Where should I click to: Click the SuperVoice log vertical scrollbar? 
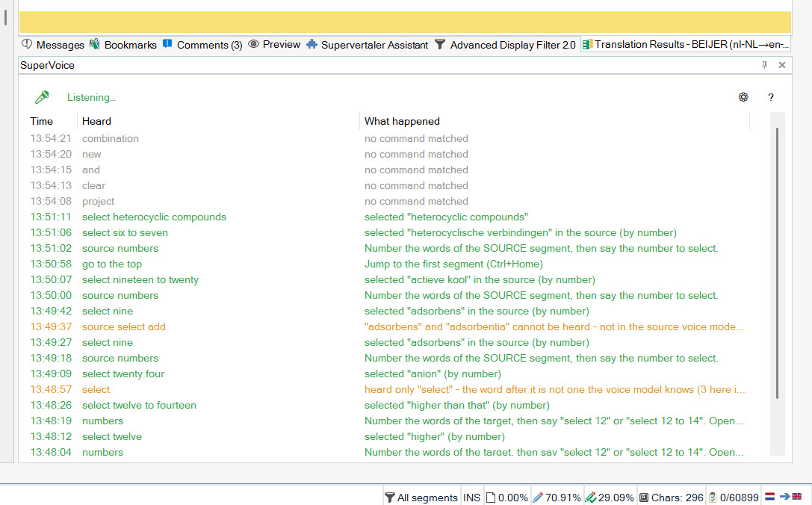pyautogui.click(x=778, y=264)
